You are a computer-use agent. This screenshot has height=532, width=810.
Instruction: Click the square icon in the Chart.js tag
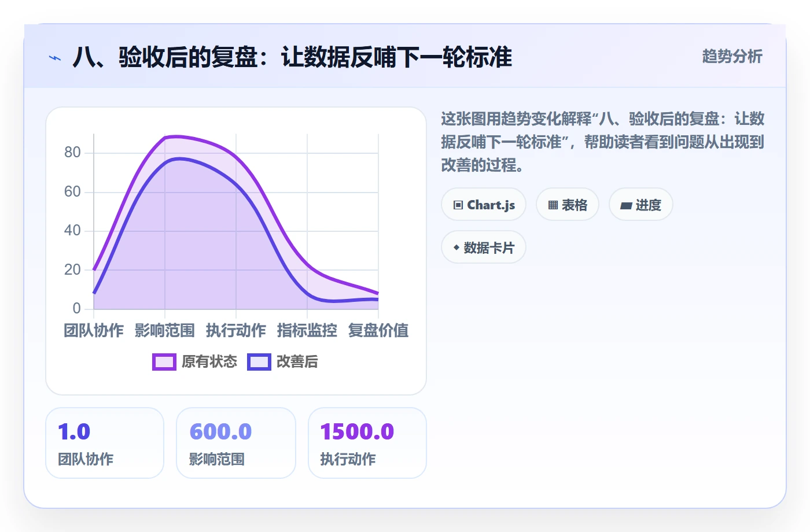coord(458,205)
